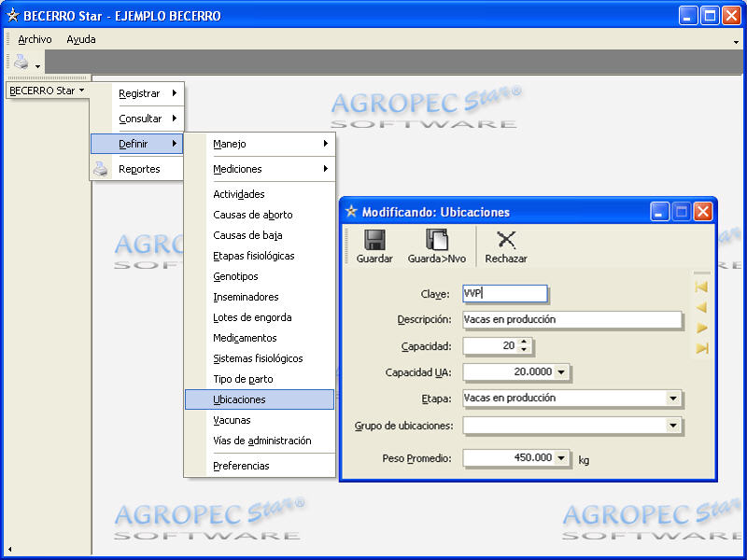Click the printer icon in the toolbar
Image resolution: width=747 pixels, height=560 pixels.
21,62
